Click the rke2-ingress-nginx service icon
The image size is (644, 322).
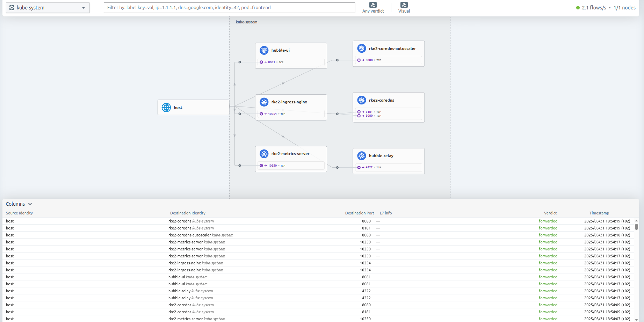(264, 102)
